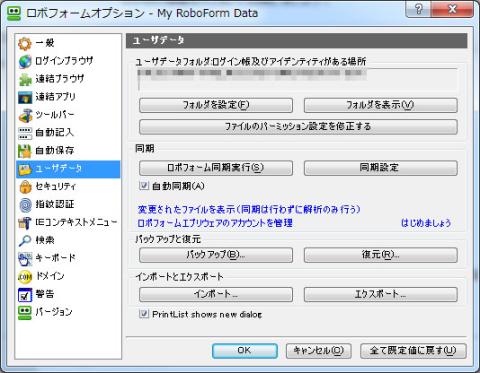Run ロボフォーム同期実行(S)
The width and height of the screenshot is (480, 373).
[x=216, y=168]
